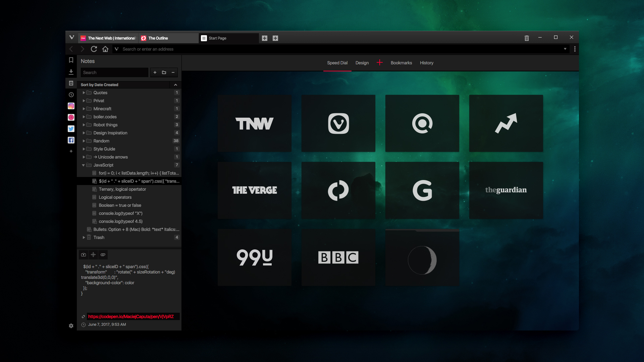Image resolution: width=644 pixels, height=362 pixels.
Task: Click the Notes panel icon in sidebar
Action: tap(70, 83)
